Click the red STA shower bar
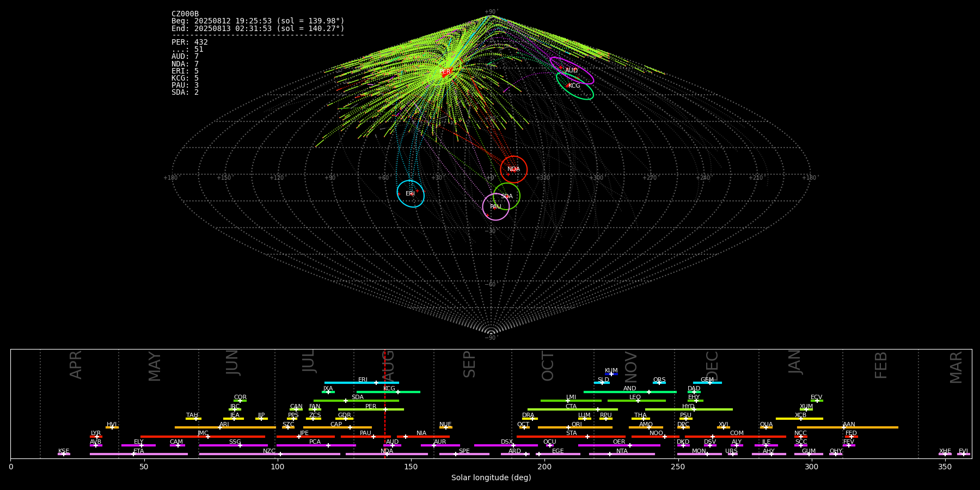The width and height of the screenshot is (980, 490). [571, 437]
